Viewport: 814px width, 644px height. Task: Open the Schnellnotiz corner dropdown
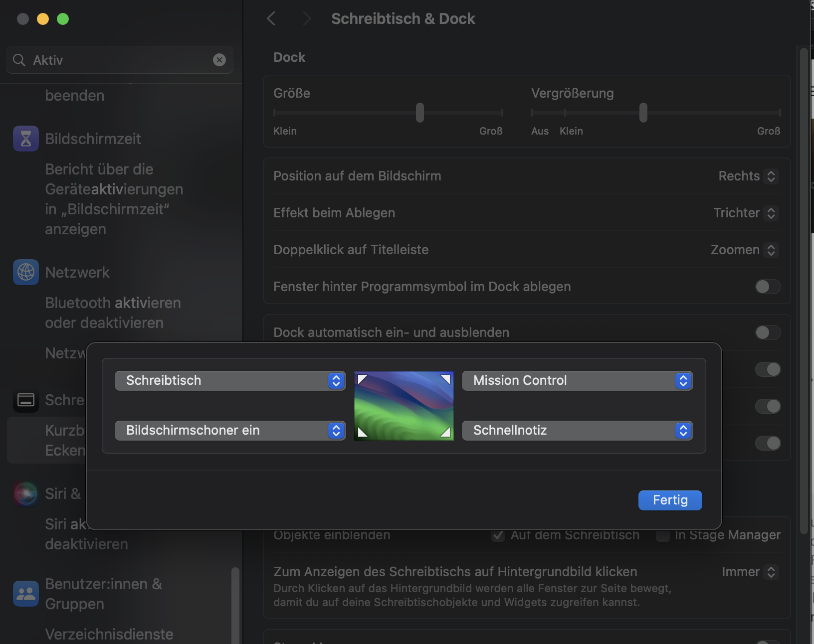[x=577, y=431]
